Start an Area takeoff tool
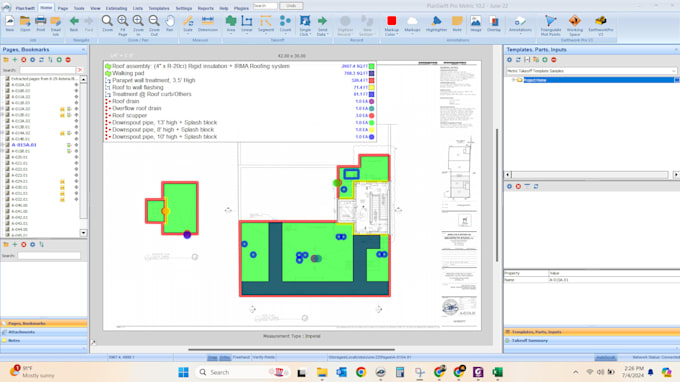This screenshot has height=382, width=680. point(231,24)
